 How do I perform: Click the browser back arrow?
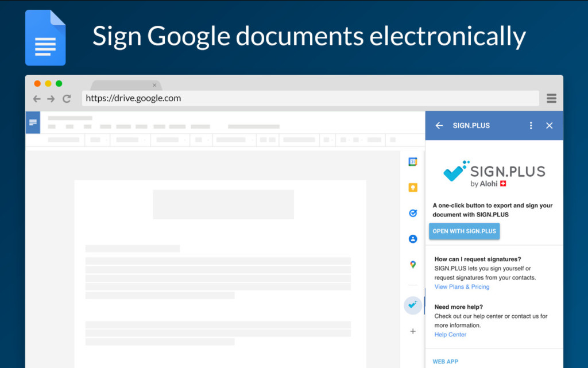point(37,99)
